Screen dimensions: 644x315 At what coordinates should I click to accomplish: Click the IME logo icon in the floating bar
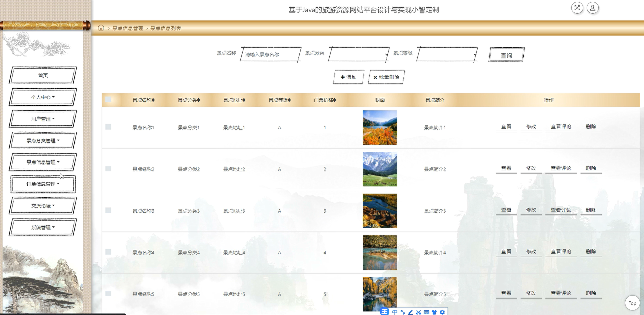coord(384,312)
